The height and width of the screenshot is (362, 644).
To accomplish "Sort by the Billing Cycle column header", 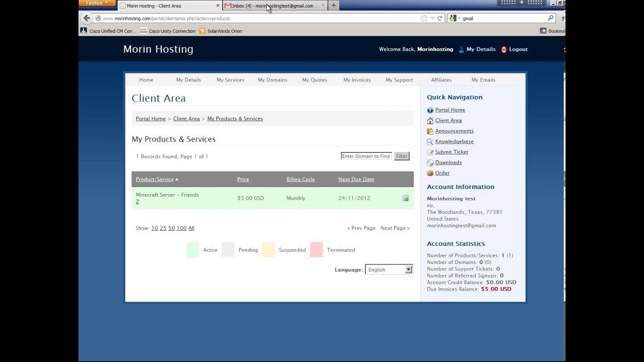I will point(300,179).
